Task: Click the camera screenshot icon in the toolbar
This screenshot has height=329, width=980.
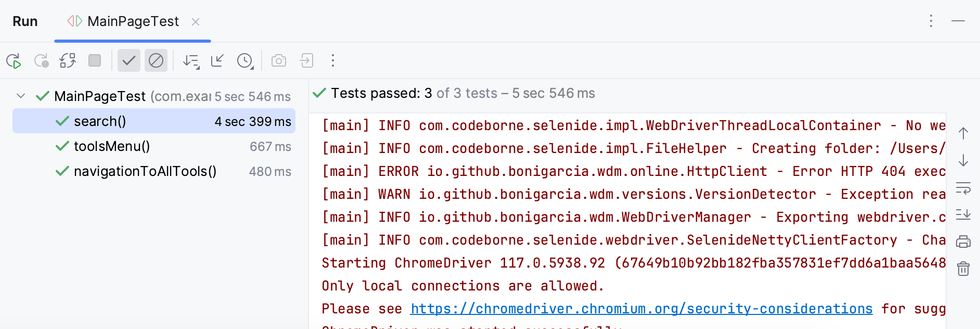Action: tap(278, 61)
